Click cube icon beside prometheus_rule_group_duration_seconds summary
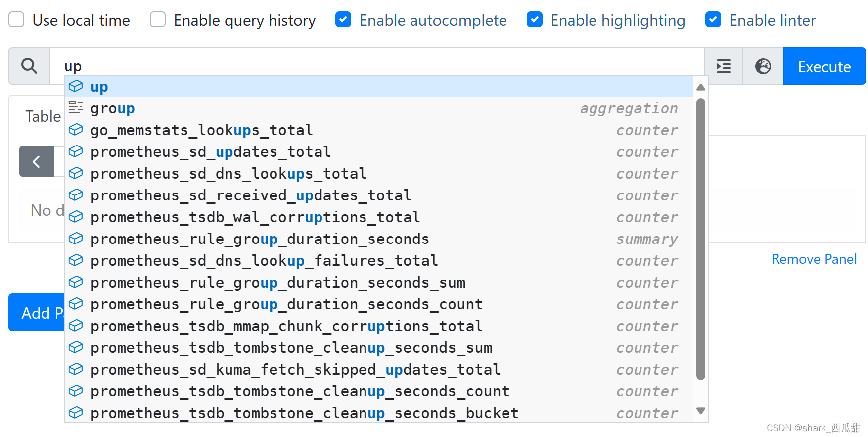This screenshot has width=868, height=437. tap(76, 239)
